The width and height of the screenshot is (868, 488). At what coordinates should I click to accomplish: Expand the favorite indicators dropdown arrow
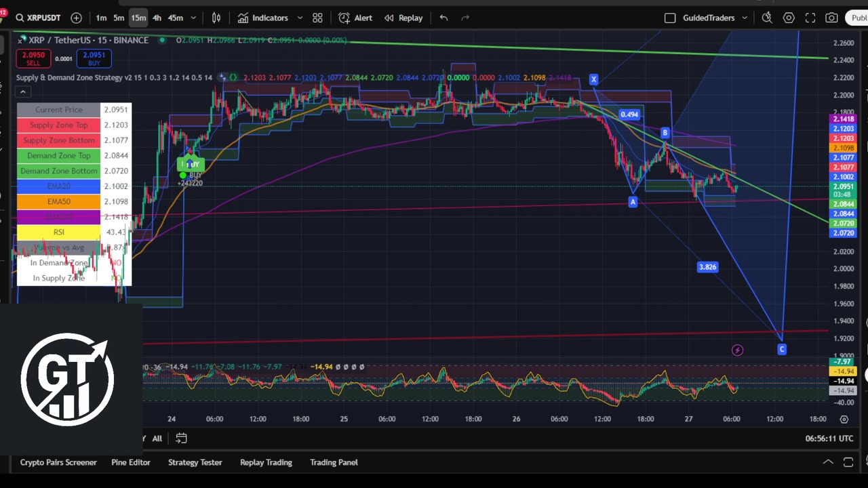[x=298, y=18]
